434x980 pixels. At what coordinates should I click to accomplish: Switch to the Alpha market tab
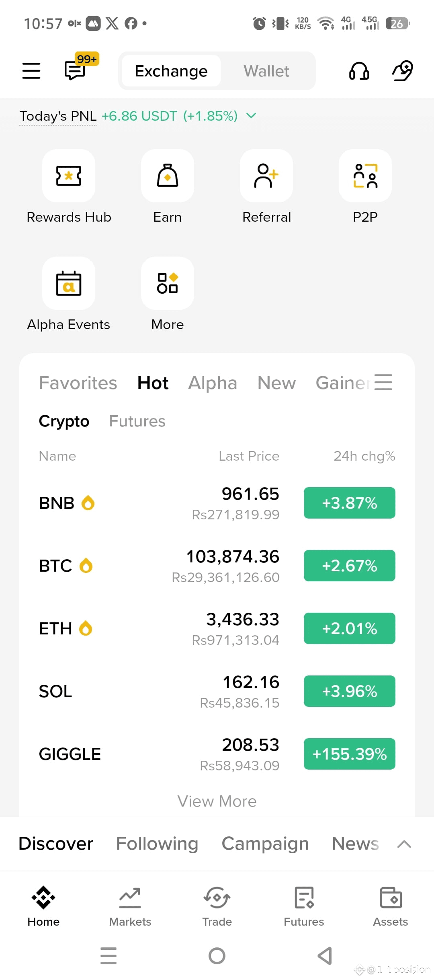(213, 383)
